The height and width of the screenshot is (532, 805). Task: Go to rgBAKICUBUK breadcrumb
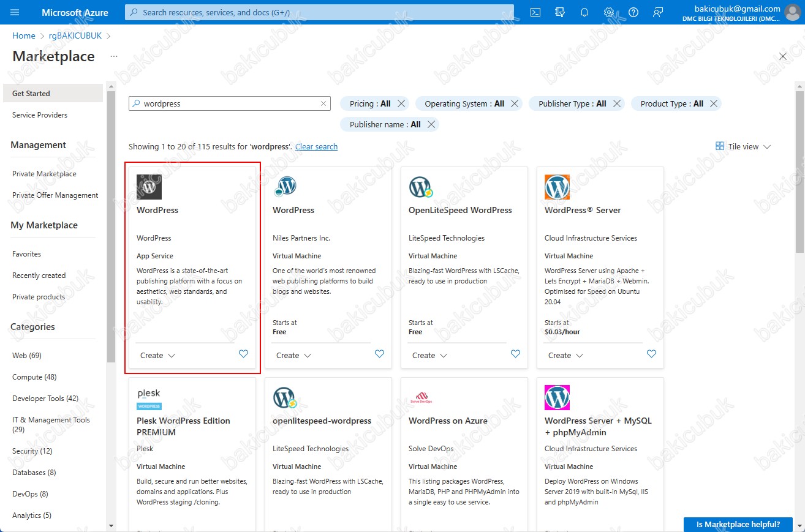click(75, 36)
